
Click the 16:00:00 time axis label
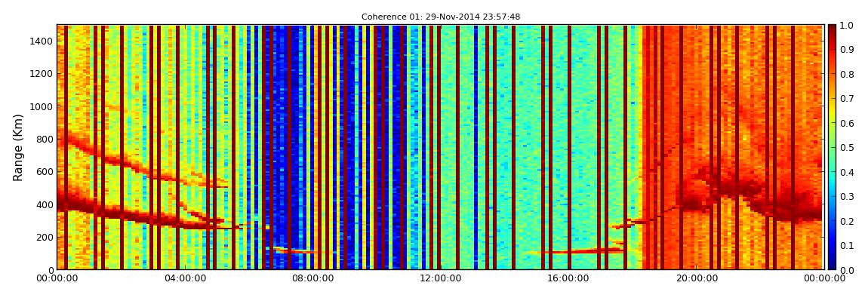[569, 278]
